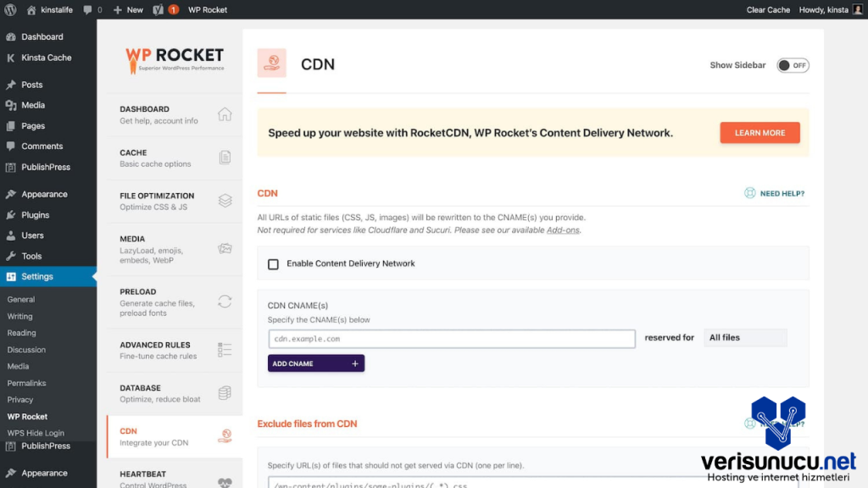Open the WP Rocket admin bar menu
Viewport: 868px width, 488px height.
[x=207, y=9]
